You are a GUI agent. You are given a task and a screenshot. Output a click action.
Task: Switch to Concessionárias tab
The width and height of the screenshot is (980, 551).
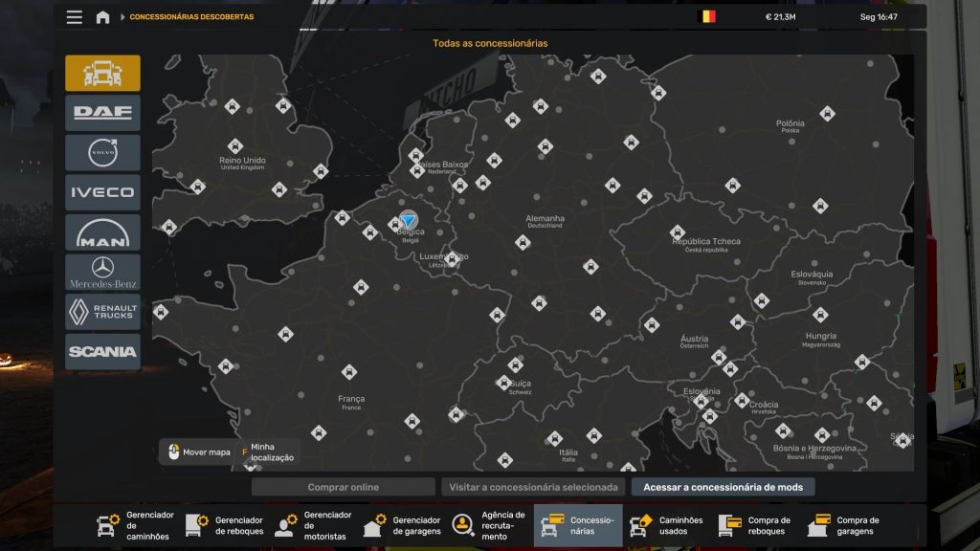(x=578, y=525)
